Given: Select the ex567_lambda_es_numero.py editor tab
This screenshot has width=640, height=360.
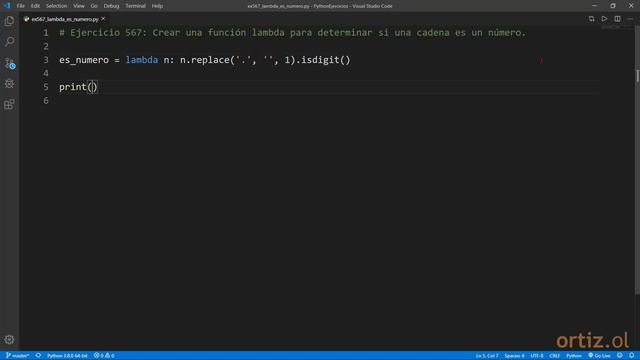Looking at the screenshot, I should pyautogui.click(x=64, y=19).
